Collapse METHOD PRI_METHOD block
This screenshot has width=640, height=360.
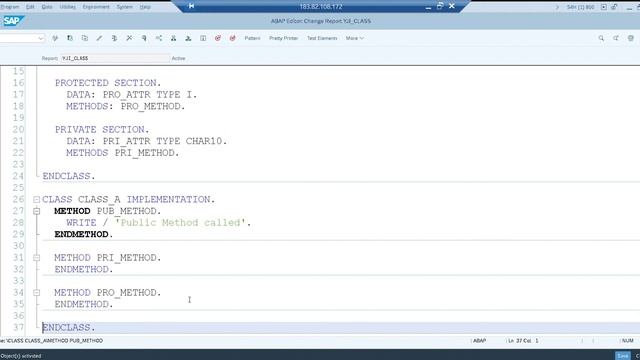tap(36, 258)
